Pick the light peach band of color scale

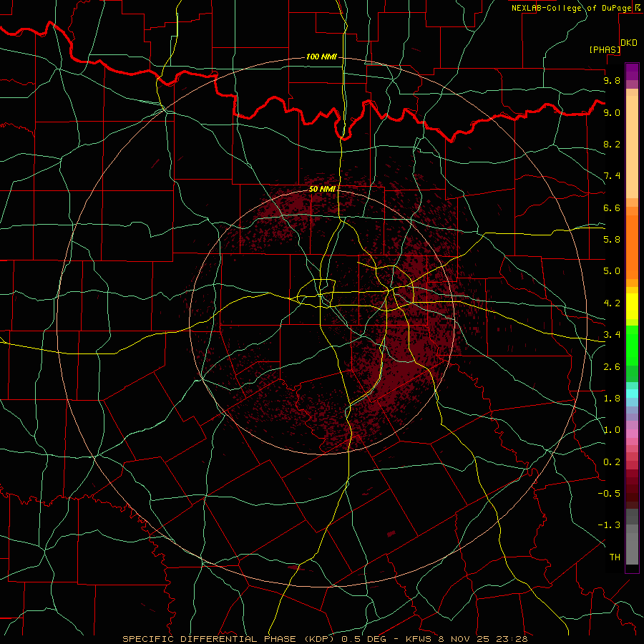pos(632,147)
